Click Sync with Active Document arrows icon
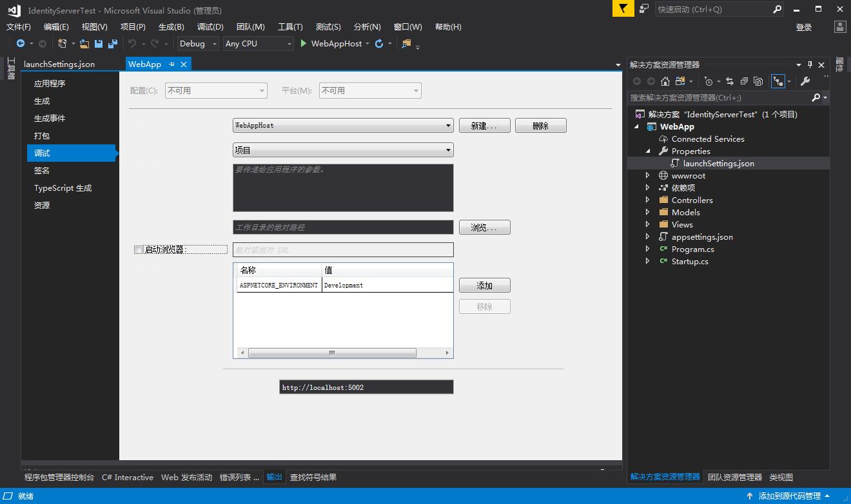This screenshot has height=504, width=851. (x=729, y=81)
